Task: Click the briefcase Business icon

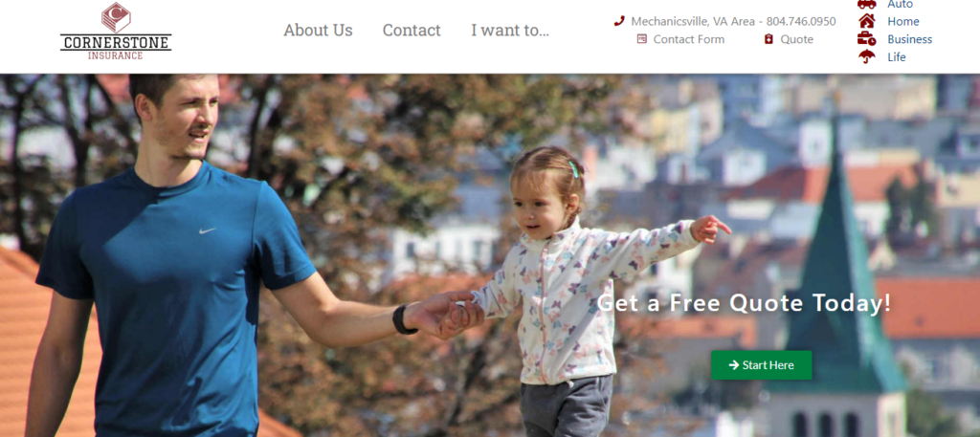Action: [867, 38]
